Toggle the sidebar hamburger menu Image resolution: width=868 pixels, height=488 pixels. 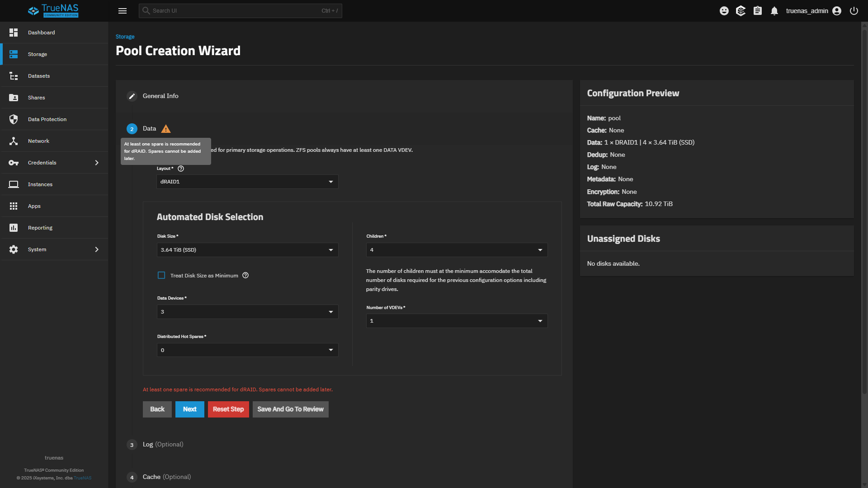pos(123,11)
